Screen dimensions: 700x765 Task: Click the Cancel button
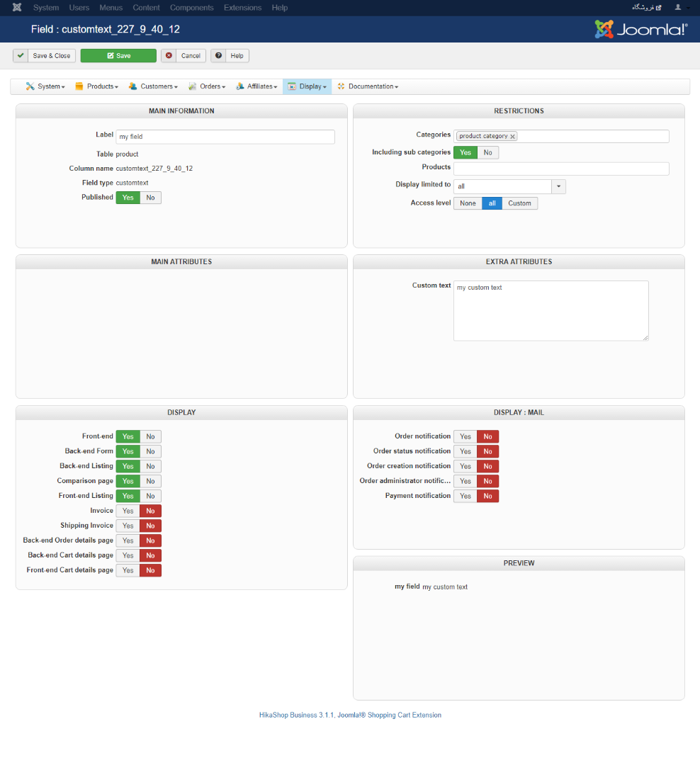(184, 56)
